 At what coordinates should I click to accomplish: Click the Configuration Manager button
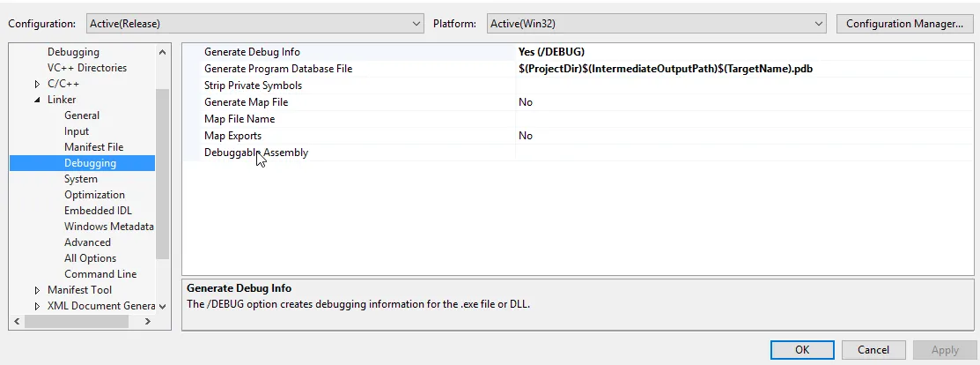(904, 24)
